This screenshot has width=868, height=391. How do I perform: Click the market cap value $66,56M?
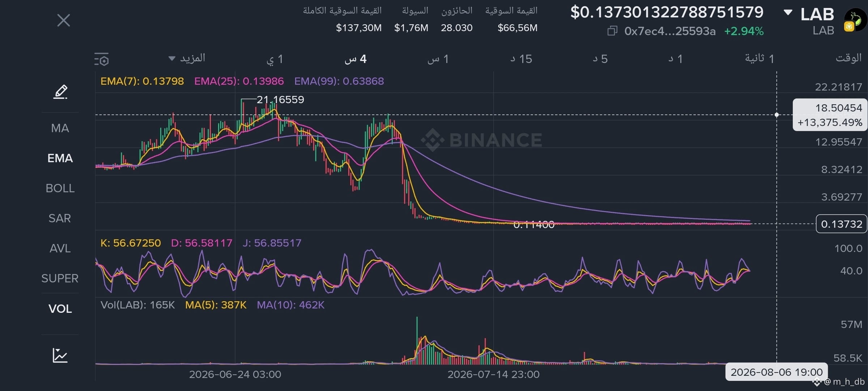518,28
